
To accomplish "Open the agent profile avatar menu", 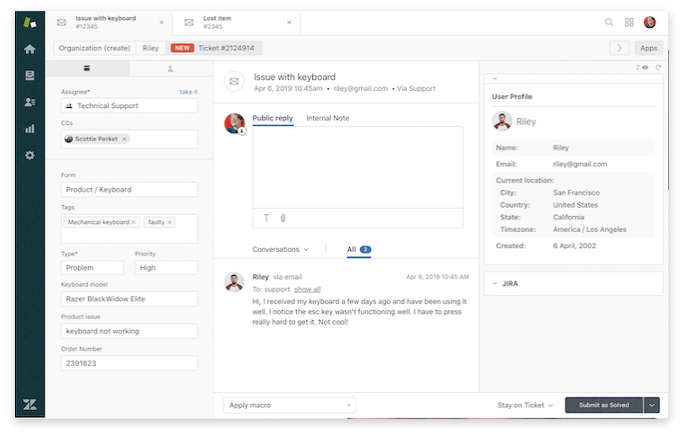I will tap(649, 22).
